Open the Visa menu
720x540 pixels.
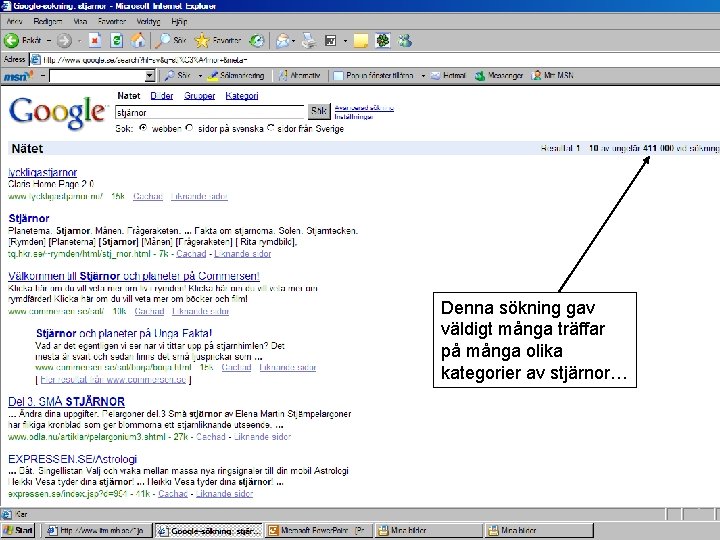coord(80,22)
